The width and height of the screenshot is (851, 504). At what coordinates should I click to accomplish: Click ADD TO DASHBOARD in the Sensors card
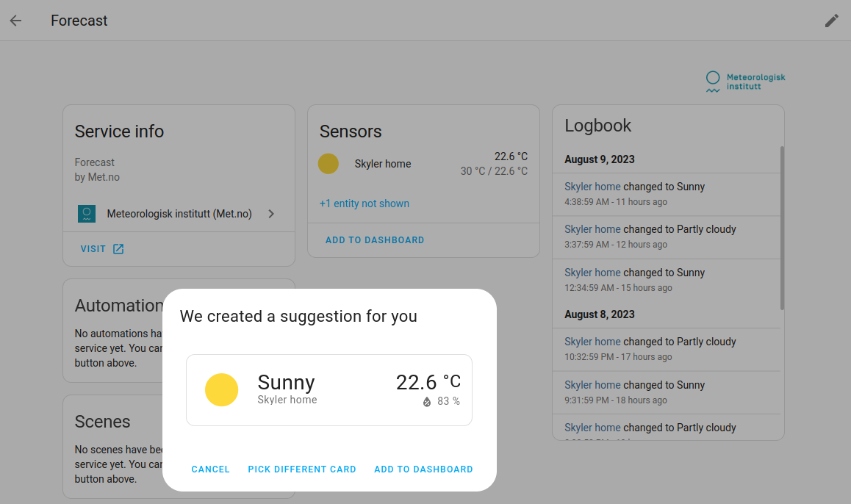pyautogui.click(x=375, y=240)
